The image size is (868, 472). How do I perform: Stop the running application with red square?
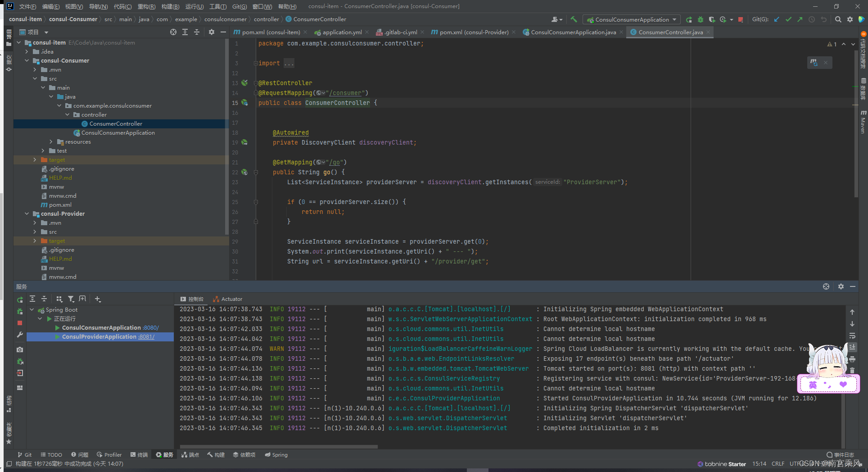pos(741,19)
